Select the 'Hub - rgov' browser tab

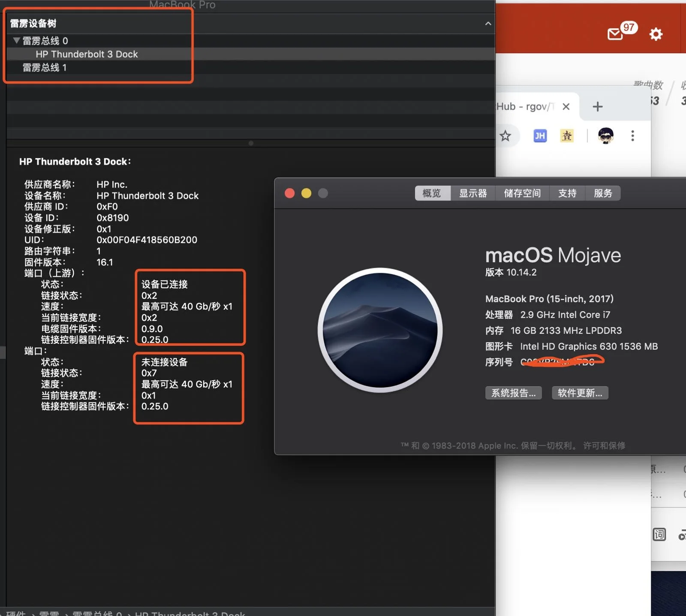pos(537,106)
